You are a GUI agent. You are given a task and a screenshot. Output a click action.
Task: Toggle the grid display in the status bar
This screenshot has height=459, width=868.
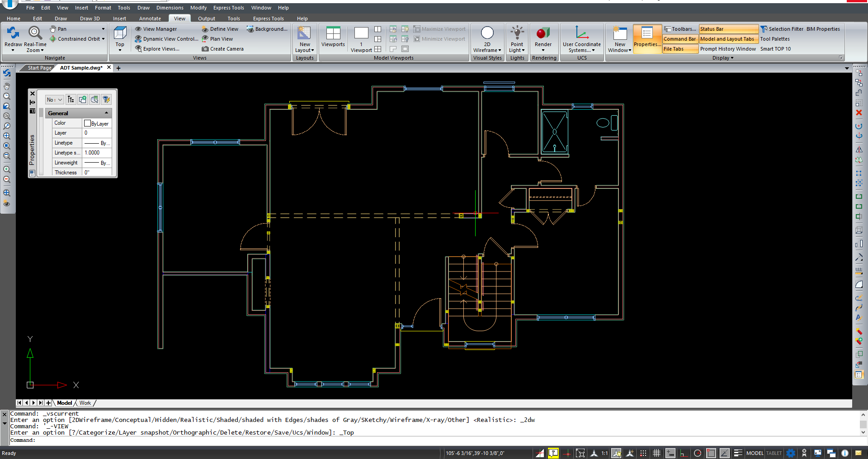tap(656, 453)
